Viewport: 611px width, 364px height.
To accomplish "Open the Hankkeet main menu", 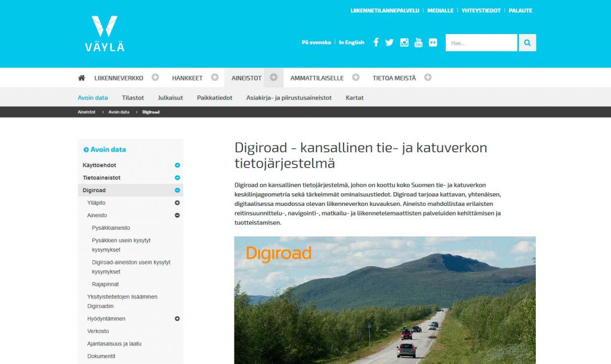I will 187,78.
